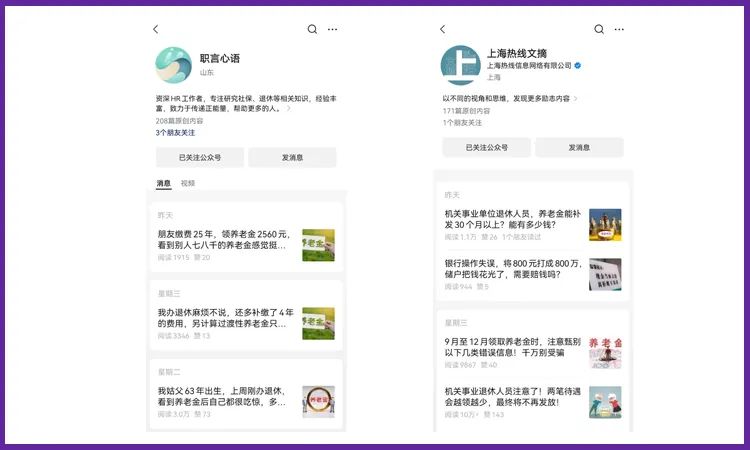The height and width of the screenshot is (450, 750).
Task: Click 阅读3346 stats line
Action: tap(184, 336)
